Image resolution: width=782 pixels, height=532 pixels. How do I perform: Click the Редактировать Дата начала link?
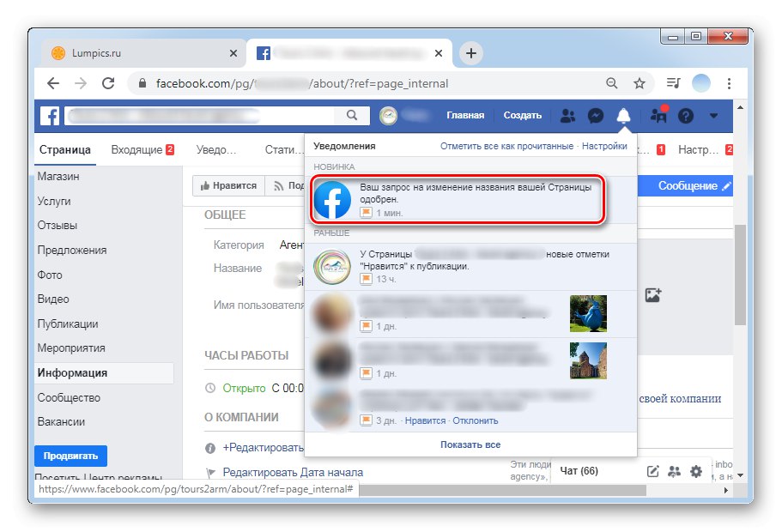point(293,472)
